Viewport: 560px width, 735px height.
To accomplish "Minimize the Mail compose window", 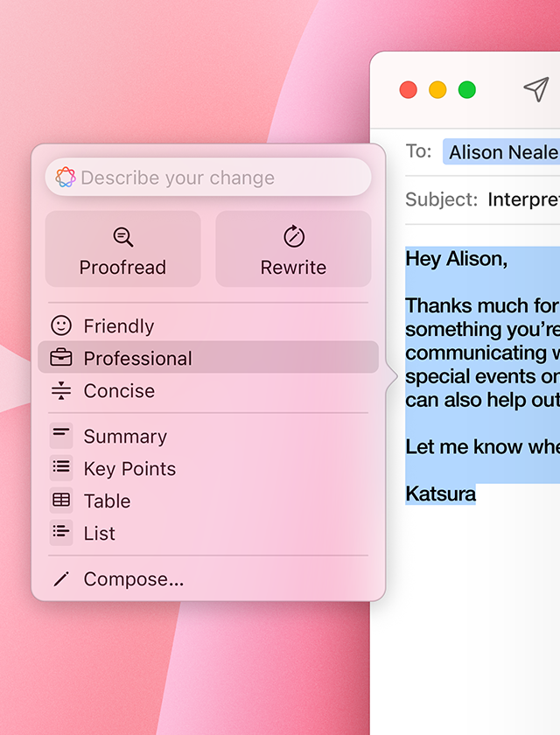I will pos(437,89).
